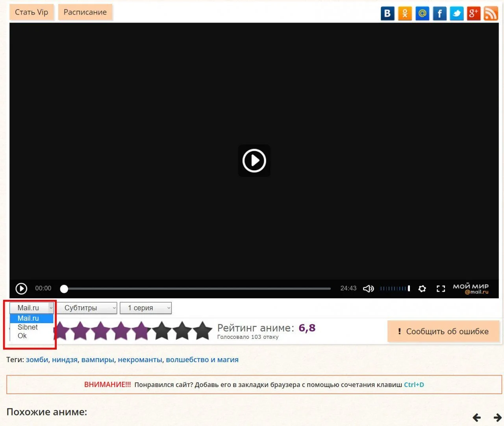Share via the VKontakte icon
Image resolution: width=504 pixels, height=426 pixels.
coord(387,13)
